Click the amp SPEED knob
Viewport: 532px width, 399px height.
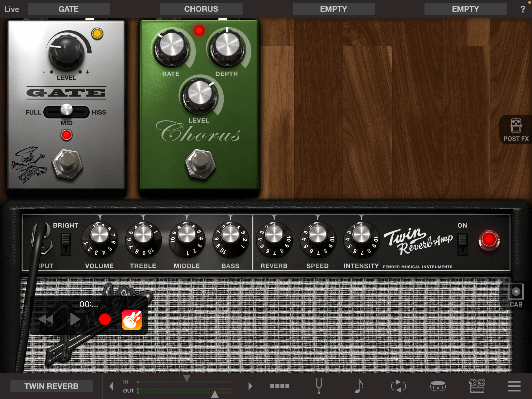(318, 240)
